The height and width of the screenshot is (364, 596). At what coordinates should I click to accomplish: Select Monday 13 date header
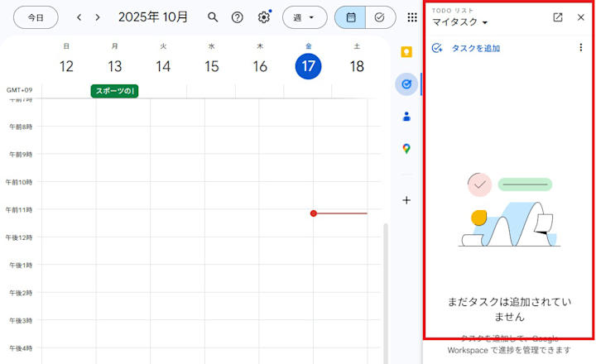tap(115, 66)
